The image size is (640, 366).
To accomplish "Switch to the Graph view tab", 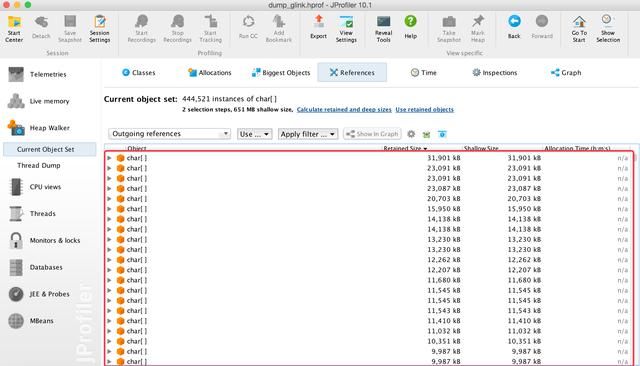I will (x=566, y=73).
